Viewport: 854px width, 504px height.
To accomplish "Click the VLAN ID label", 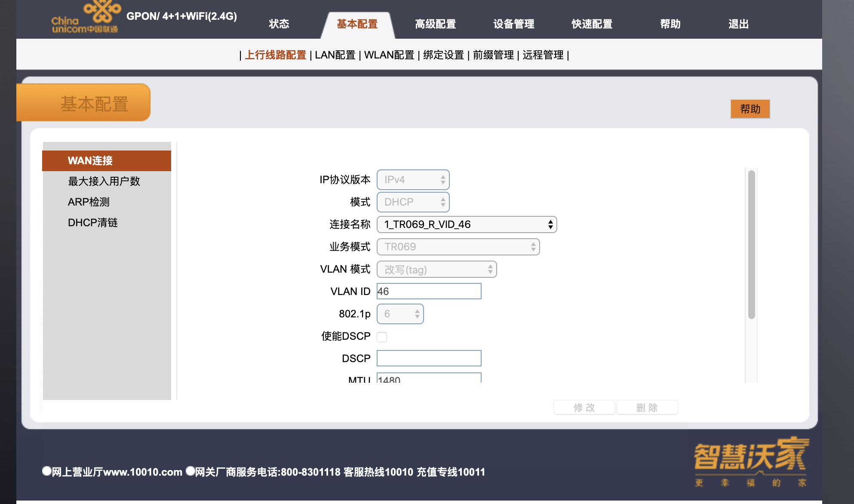I will (x=350, y=292).
